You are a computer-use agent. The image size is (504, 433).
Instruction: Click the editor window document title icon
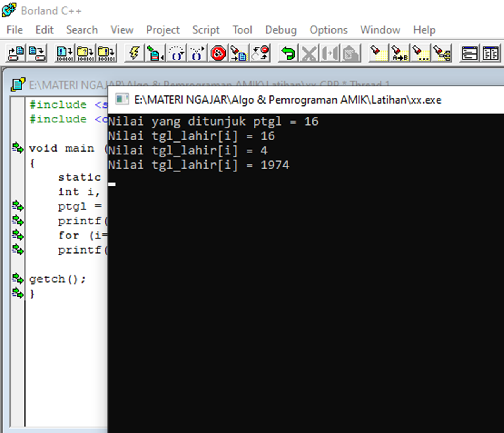tap(18, 84)
